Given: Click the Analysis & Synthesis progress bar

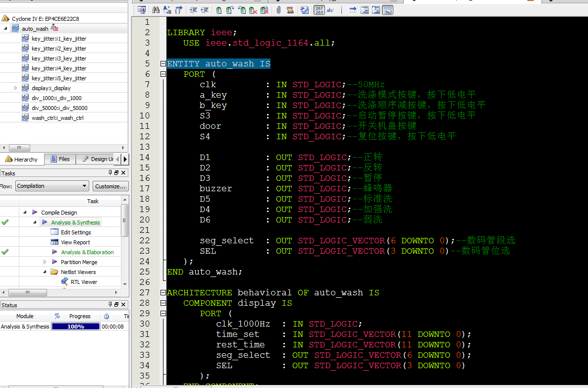Looking at the screenshot, I should coord(75,327).
